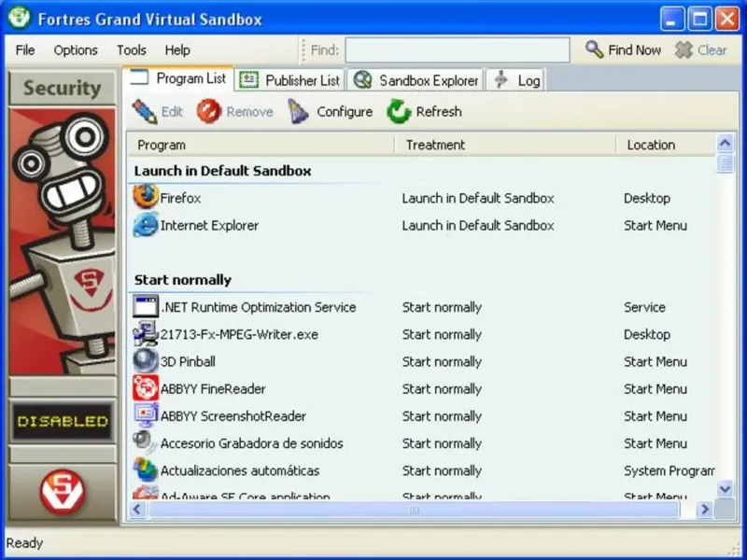Click the green Refresh icon

(x=399, y=111)
